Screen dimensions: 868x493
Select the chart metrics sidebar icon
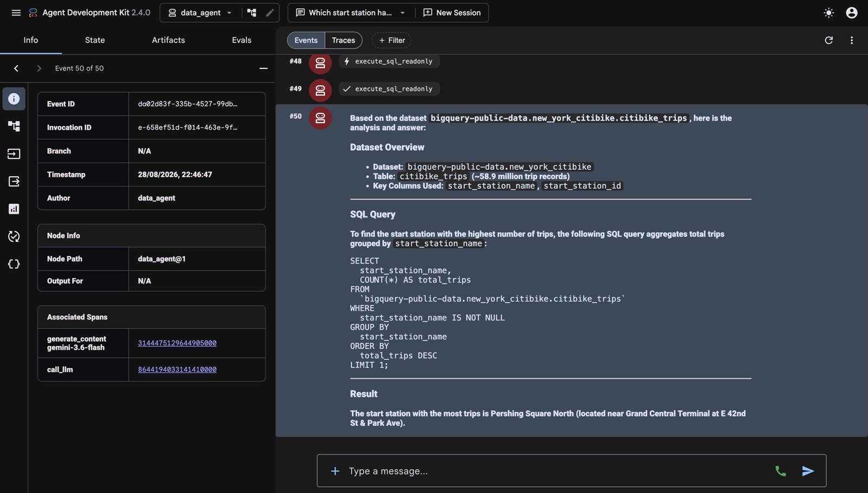pyautogui.click(x=14, y=209)
